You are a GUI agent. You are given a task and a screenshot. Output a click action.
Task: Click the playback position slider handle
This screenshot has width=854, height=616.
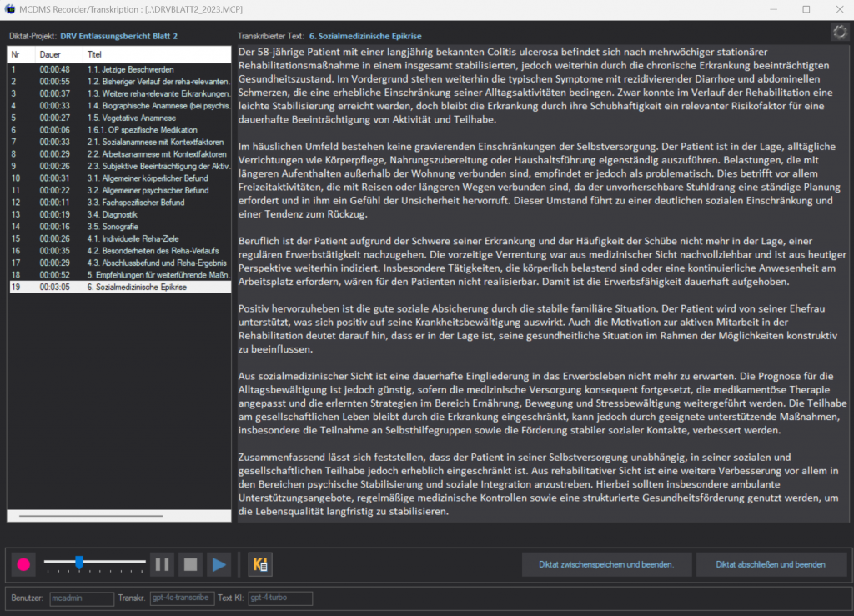(79, 563)
